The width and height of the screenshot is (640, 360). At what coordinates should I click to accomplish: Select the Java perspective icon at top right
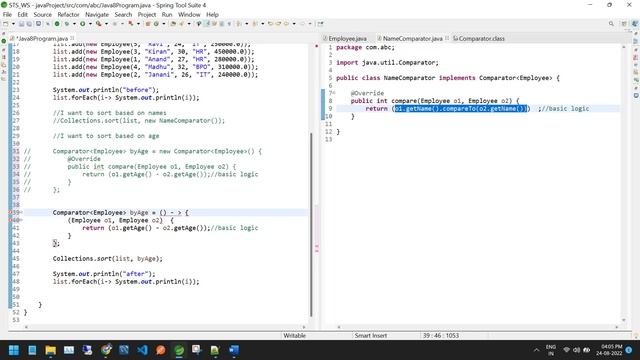pos(635,24)
